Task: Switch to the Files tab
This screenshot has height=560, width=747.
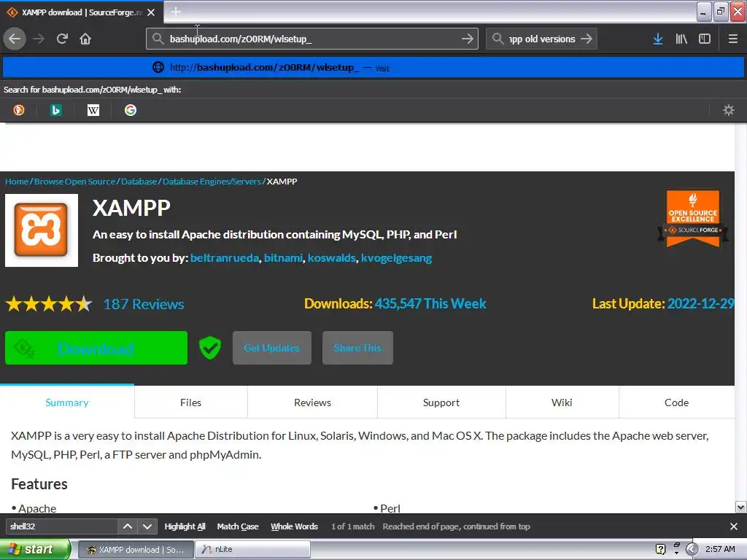Action: coord(191,402)
